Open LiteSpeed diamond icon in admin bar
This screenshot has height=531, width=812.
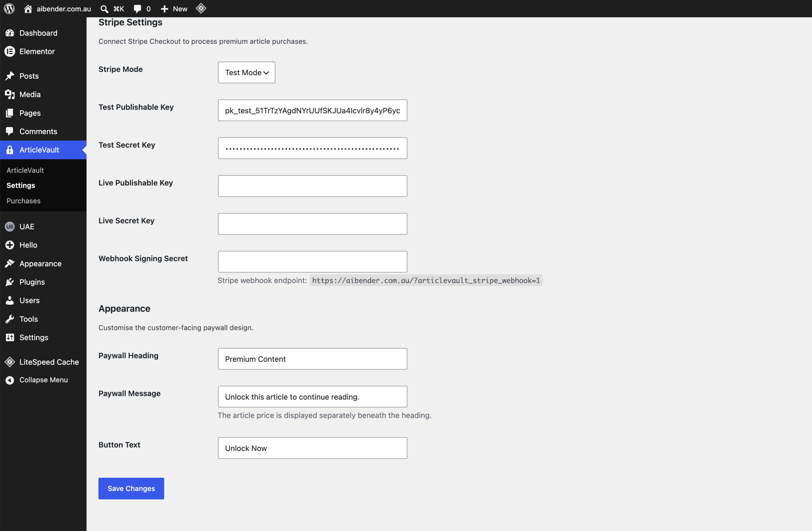pyautogui.click(x=201, y=8)
